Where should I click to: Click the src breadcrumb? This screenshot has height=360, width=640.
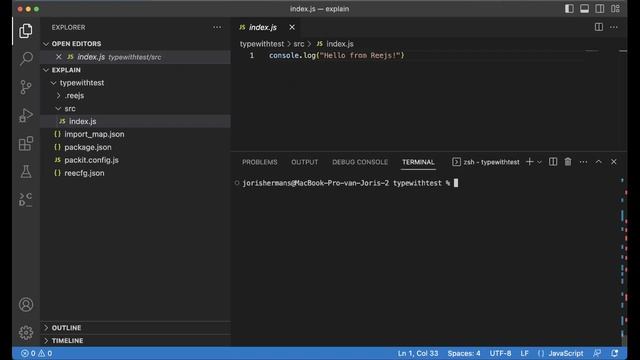[x=299, y=44]
